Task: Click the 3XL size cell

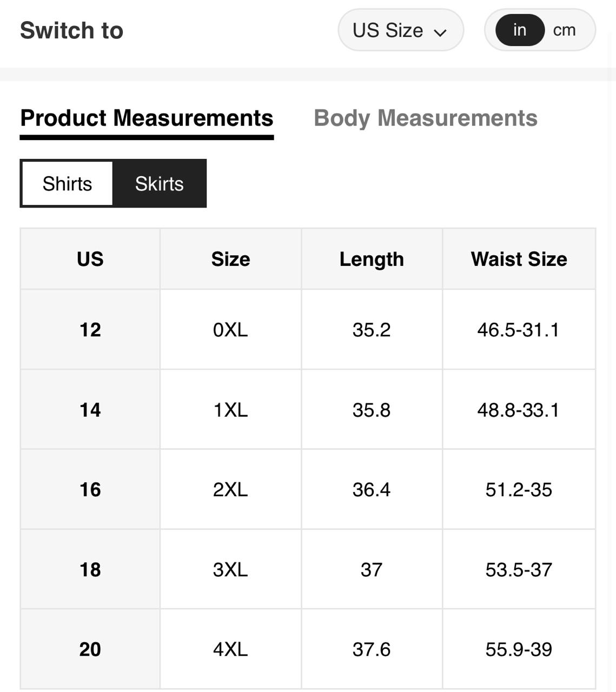Action: [230, 570]
